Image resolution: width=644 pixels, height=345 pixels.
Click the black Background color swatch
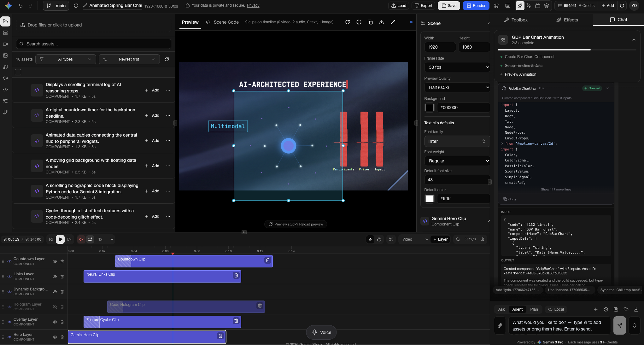tap(430, 108)
